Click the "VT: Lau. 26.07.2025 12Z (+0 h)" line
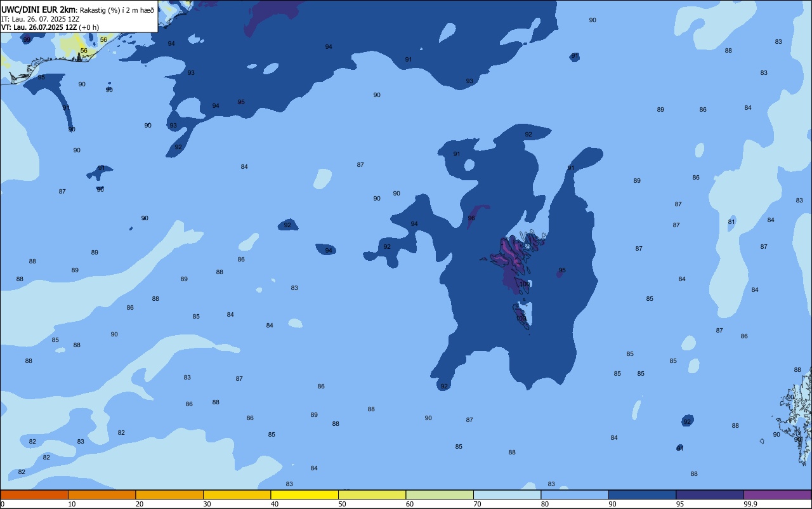The image size is (812, 509). pos(50,27)
